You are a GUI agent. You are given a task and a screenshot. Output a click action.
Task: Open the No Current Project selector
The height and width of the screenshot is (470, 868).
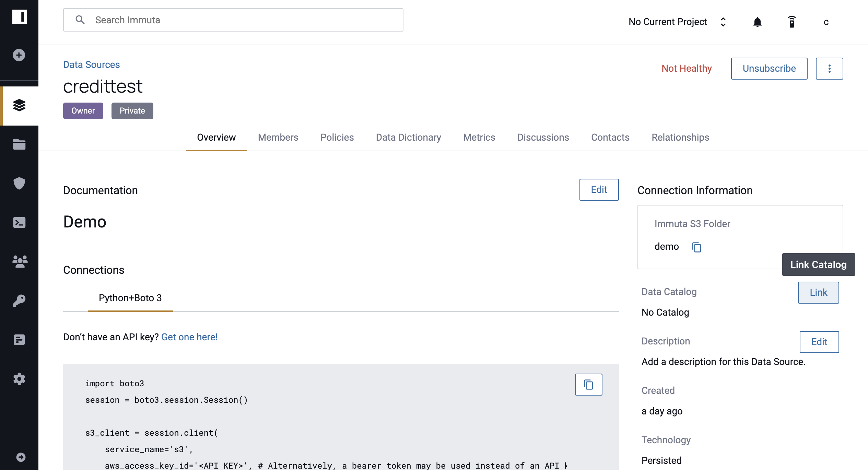click(678, 22)
